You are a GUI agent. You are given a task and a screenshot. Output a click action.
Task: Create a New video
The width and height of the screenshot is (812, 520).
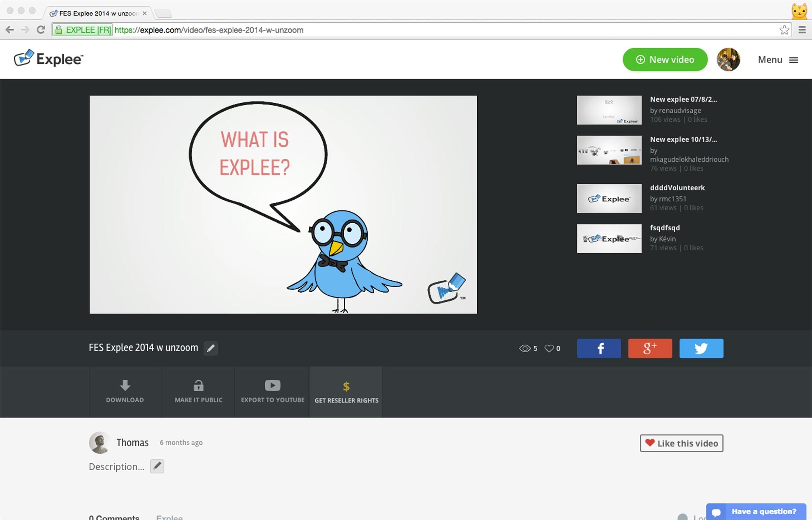665,60
